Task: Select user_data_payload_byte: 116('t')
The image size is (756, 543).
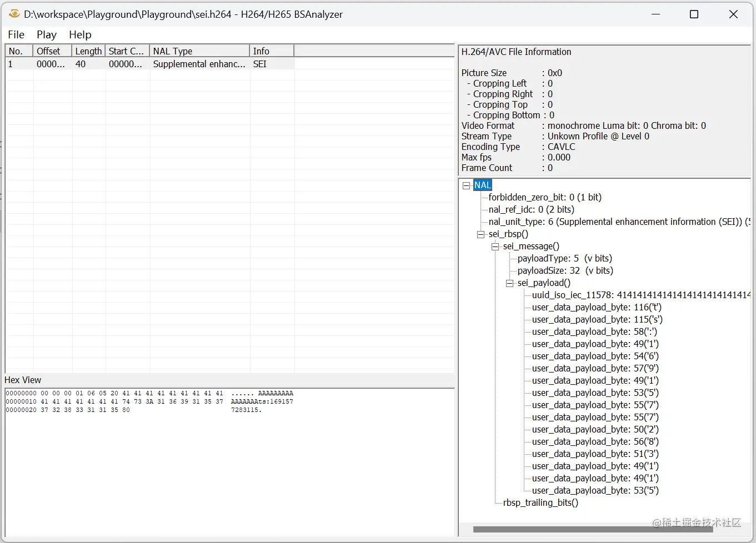Action: tap(597, 308)
